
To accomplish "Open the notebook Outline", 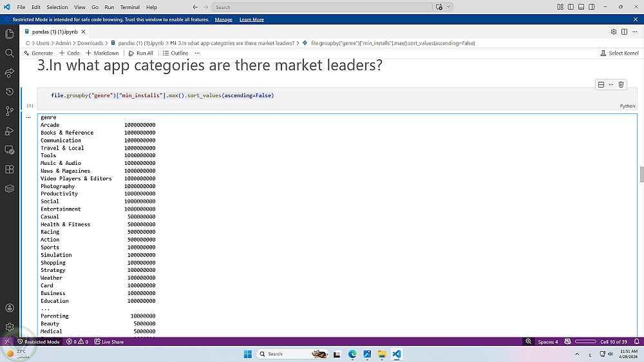I will [x=175, y=53].
